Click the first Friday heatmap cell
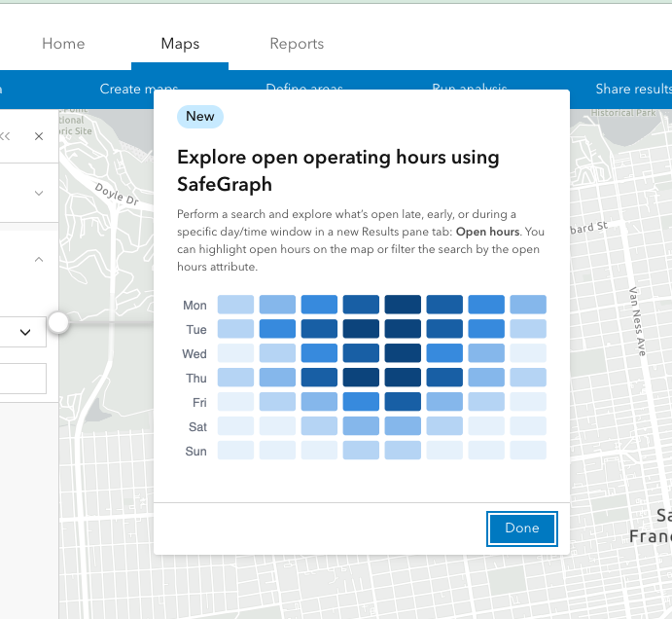 pyautogui.click(x=235, y=402)
